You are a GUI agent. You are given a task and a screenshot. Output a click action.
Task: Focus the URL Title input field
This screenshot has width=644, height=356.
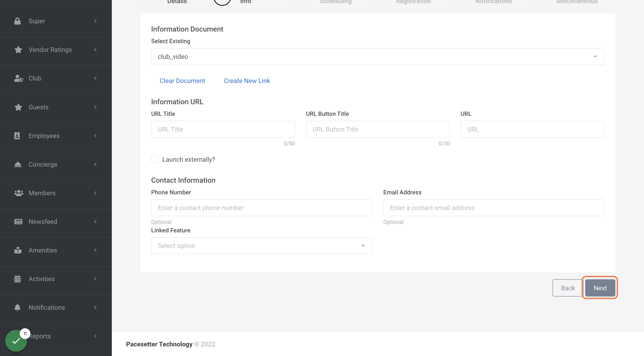(x=223, y=129)
